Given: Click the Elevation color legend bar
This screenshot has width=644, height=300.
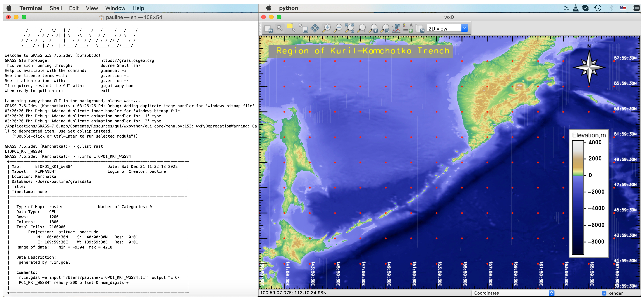Looking at the screenshot, I should point(578,197).
